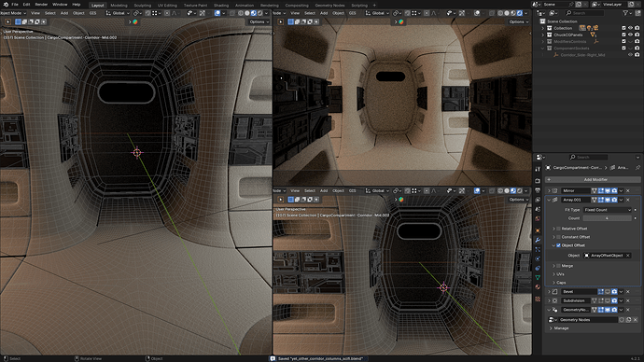Toggle proportional editing in left viewport
This screenshot has height=362, width=644.
(x=167, y=13)
